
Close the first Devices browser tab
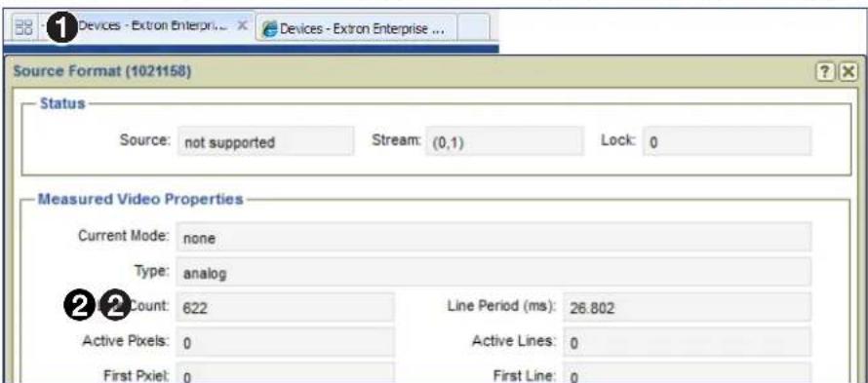[242, 25]
